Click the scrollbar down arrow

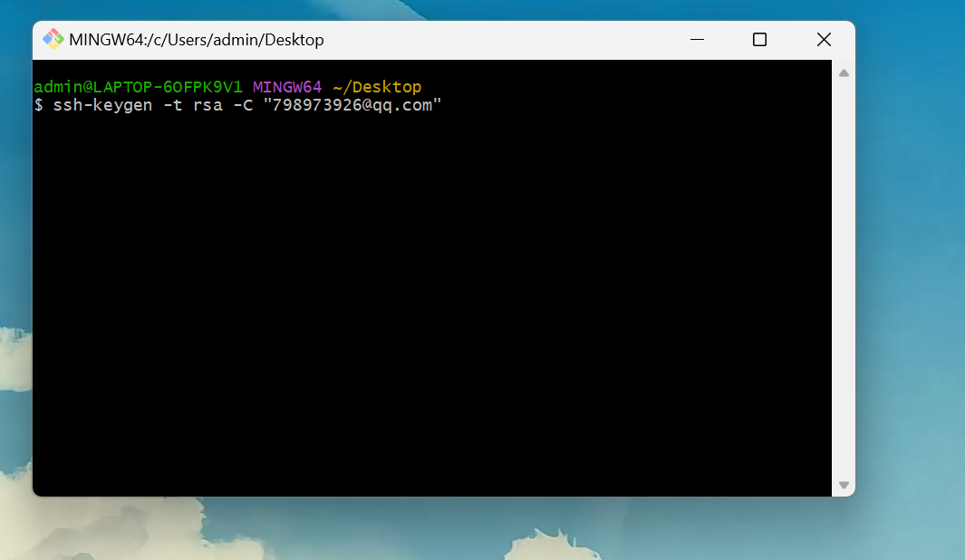tap(844, 486)
